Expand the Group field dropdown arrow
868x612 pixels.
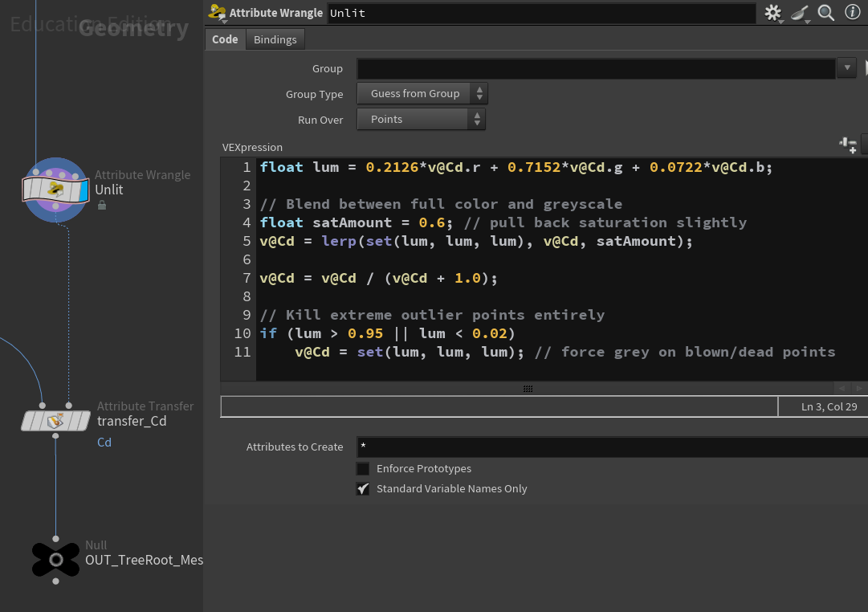tap(846, 68)
